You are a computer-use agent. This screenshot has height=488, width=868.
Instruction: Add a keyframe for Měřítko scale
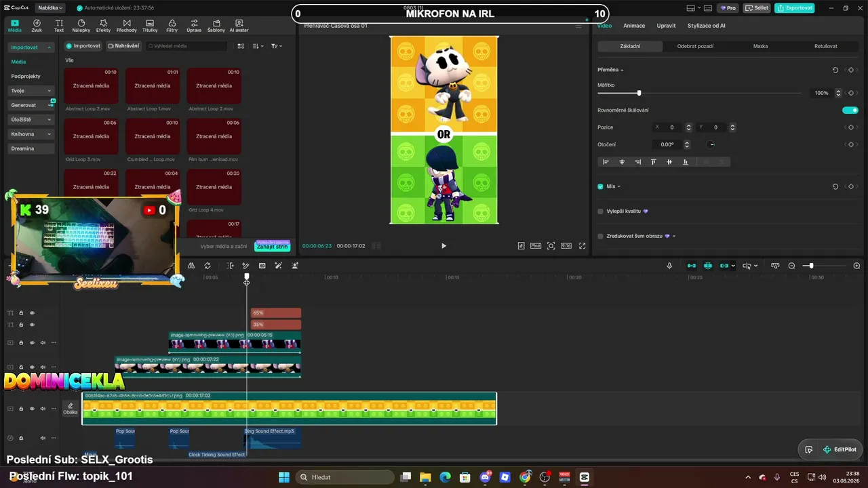click(x=851, y=93)
